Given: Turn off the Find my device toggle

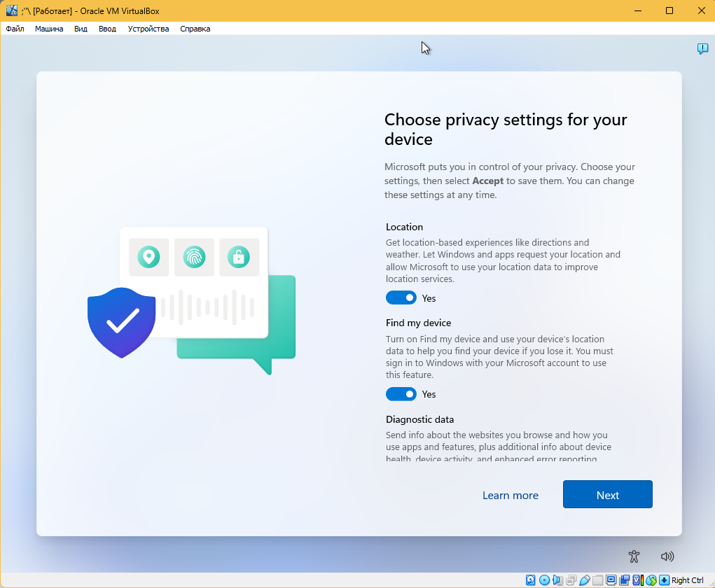Looking at the screenshot, I should 401,394.
